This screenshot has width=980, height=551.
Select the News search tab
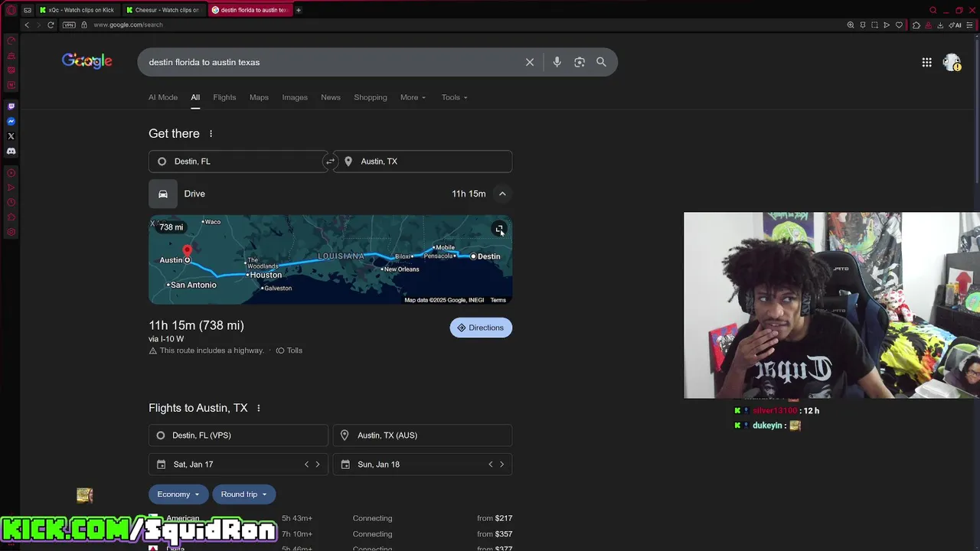[x=331, y=97]
